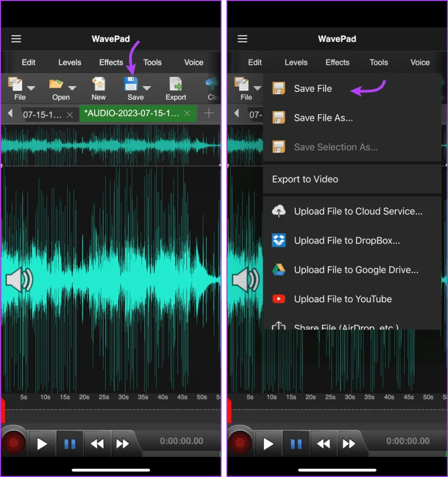Choose Export to Video option
The image size is (448, 477).
point(352,179)
